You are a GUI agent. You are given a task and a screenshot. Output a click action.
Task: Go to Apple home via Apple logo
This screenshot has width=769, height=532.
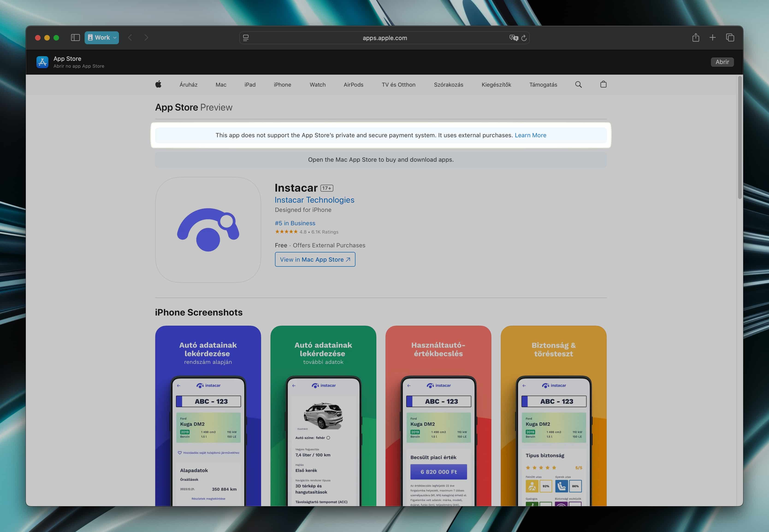158,84
